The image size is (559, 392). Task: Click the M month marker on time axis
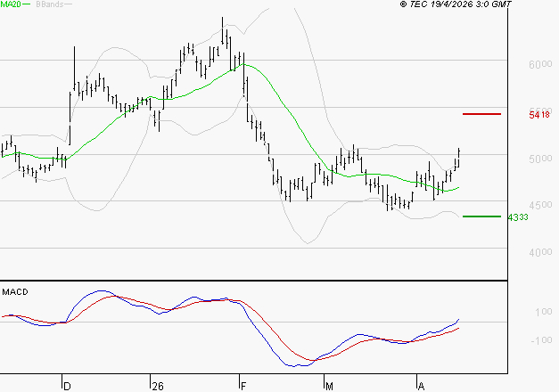tap(329, 387)
